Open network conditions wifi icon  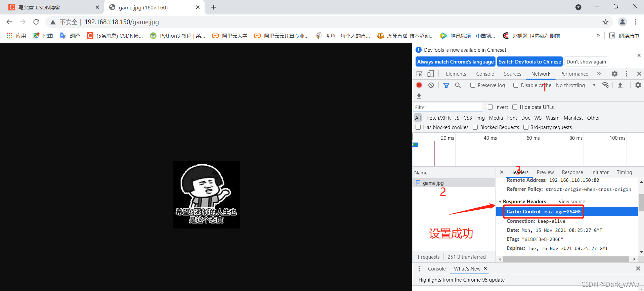(x=605, y=85)
